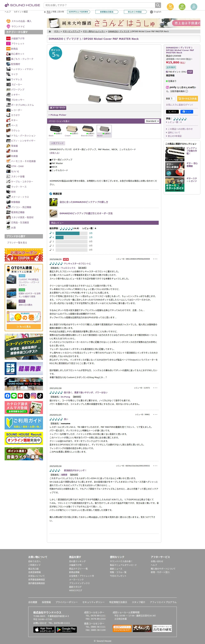This screenshot has width=205, height=644.
Task: Open the ギター category in sidebar
Action: pyautogui.click(x=14, y=120)
